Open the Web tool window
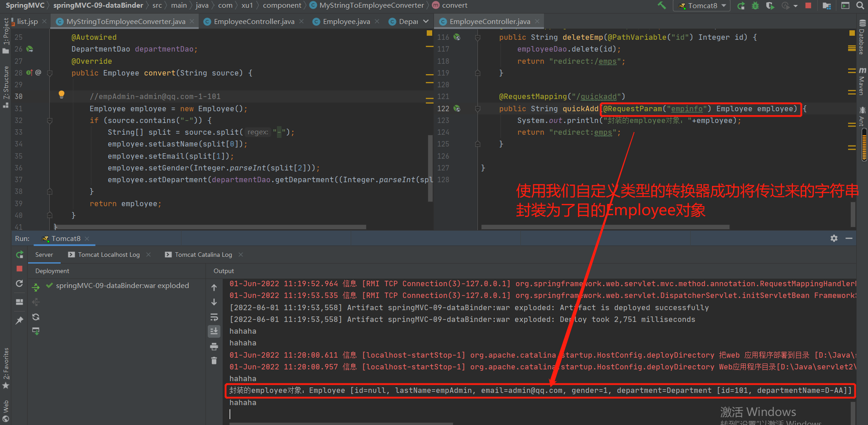Viewport: 868px width, 425px height. pyautogui.click(x=6, y=411)
